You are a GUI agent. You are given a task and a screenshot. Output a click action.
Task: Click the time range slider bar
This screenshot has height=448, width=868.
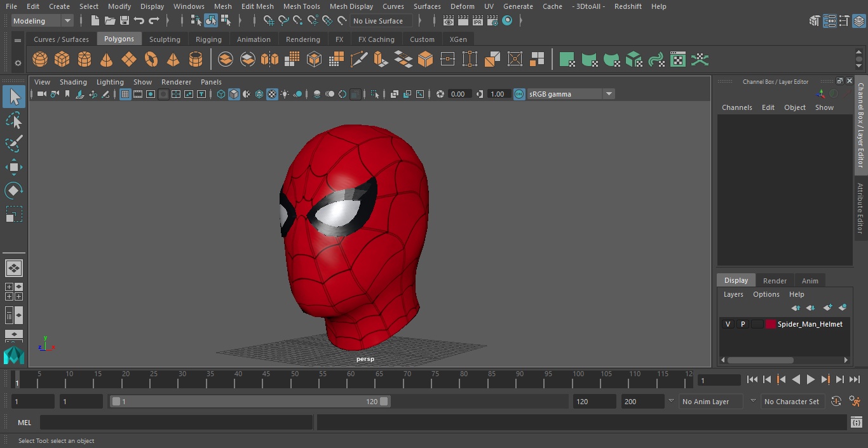click(x=250, y=402)
